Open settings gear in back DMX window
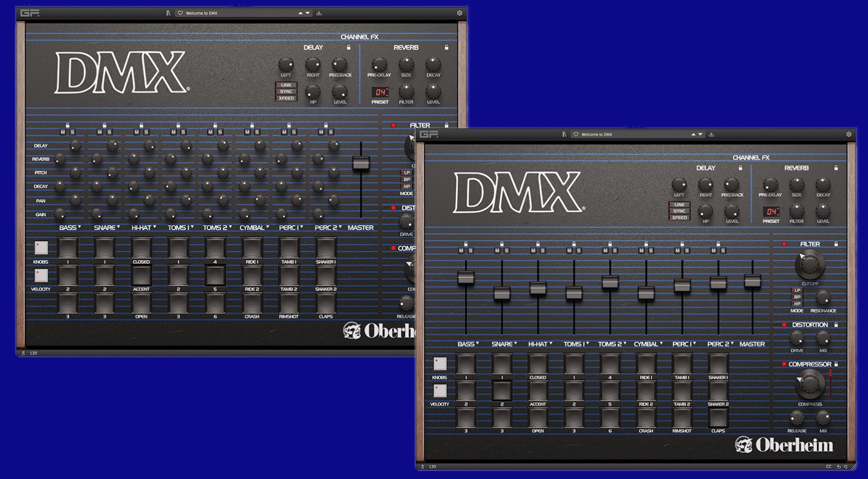This screenshot has width=868, height=479. coord(459,13)
